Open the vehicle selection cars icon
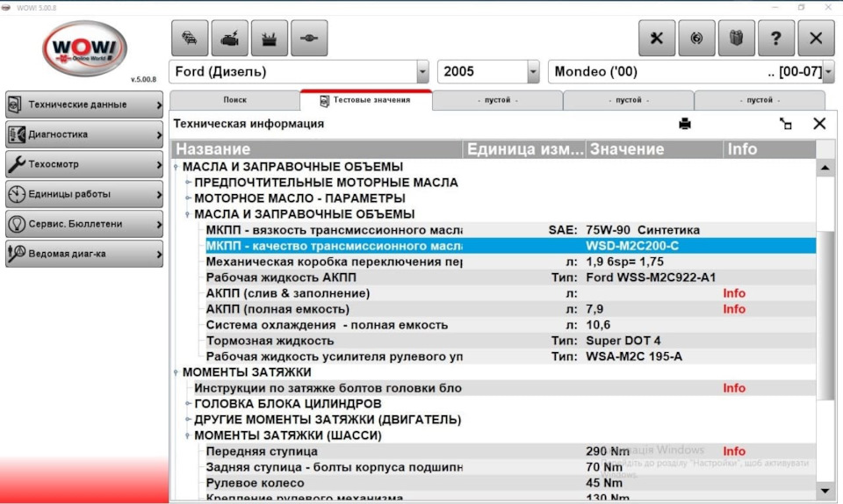This screenshot has height=504, width=843. (x=190, y=38)
